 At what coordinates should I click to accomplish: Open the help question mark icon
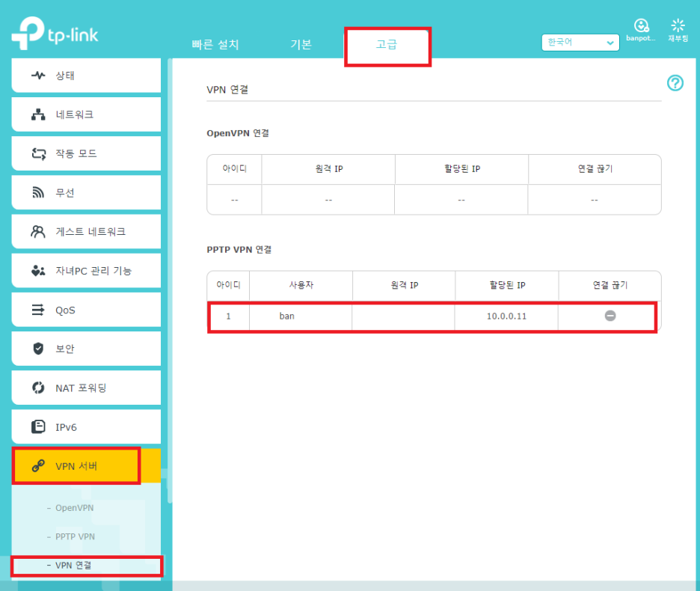(x=675, y=82)
